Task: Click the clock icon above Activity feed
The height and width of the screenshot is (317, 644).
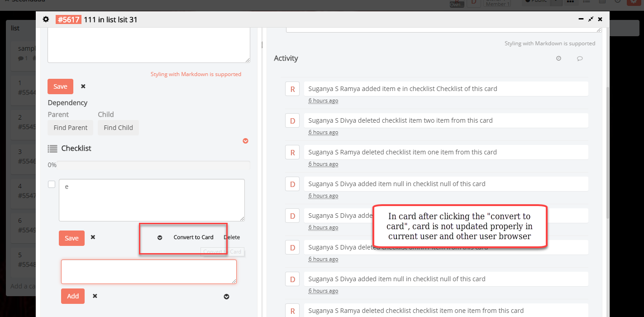Action: [x=558, y=58]
